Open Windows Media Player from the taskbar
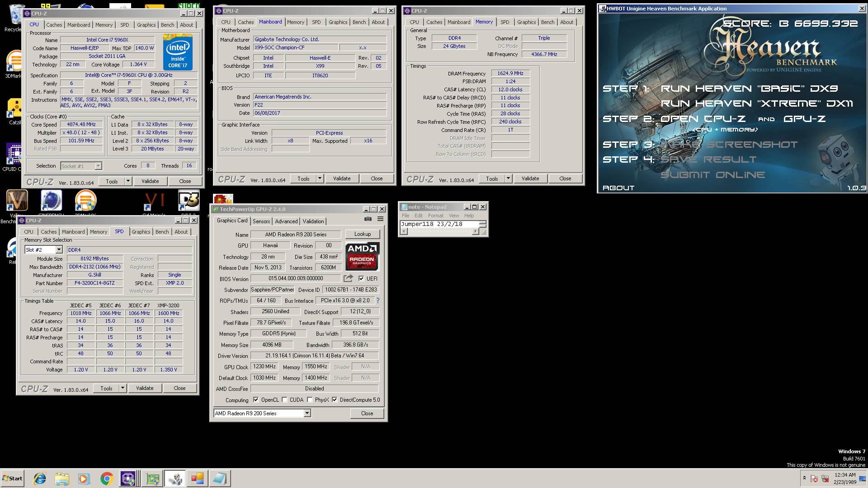The height and width of the screenshot is (488, 868). point(84,479)
